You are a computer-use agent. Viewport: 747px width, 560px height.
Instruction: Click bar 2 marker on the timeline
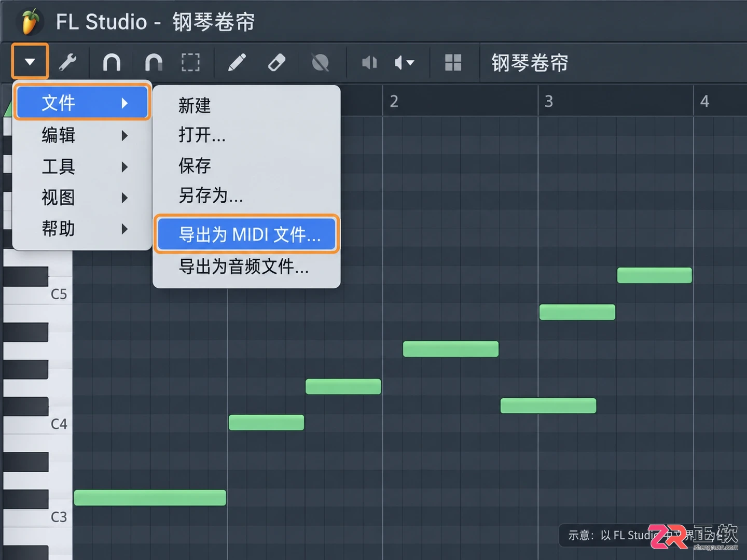(x=394, y=101)
